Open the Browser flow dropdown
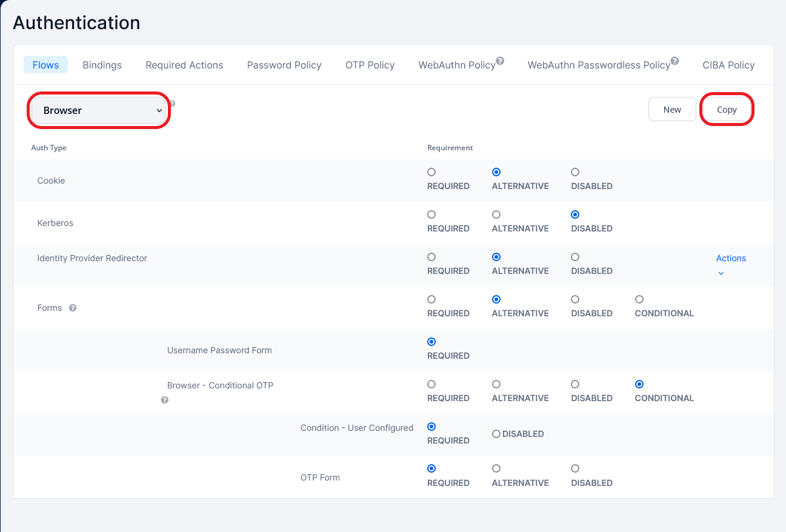Image resolution: width=786 pixels, height=532 pixels. pos(99,110)
